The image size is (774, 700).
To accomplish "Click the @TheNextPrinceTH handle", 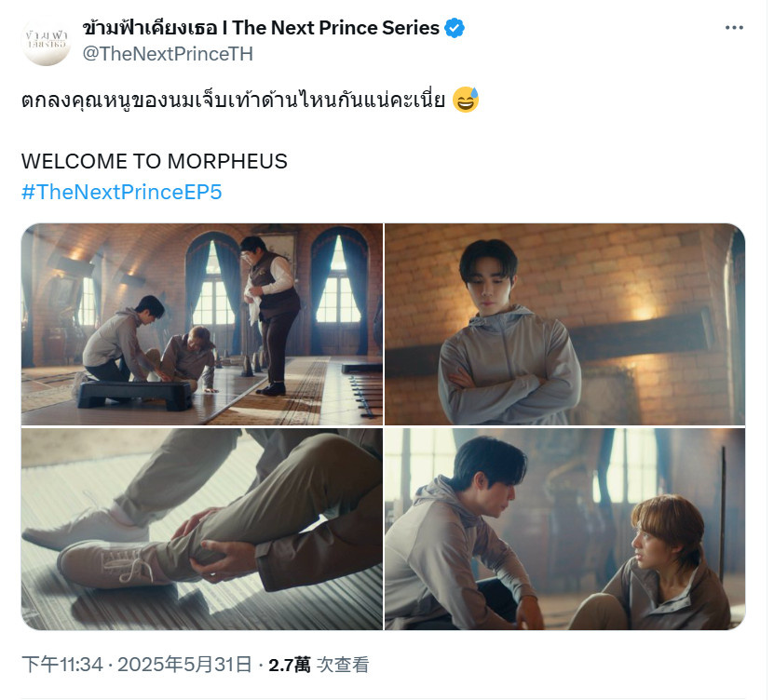I will tap(168, 54).
